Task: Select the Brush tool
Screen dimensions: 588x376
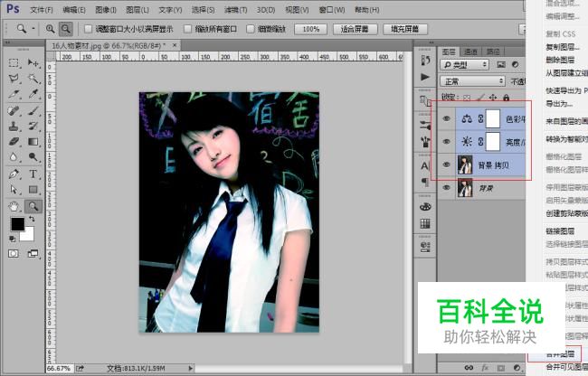Action: [33, 110]
